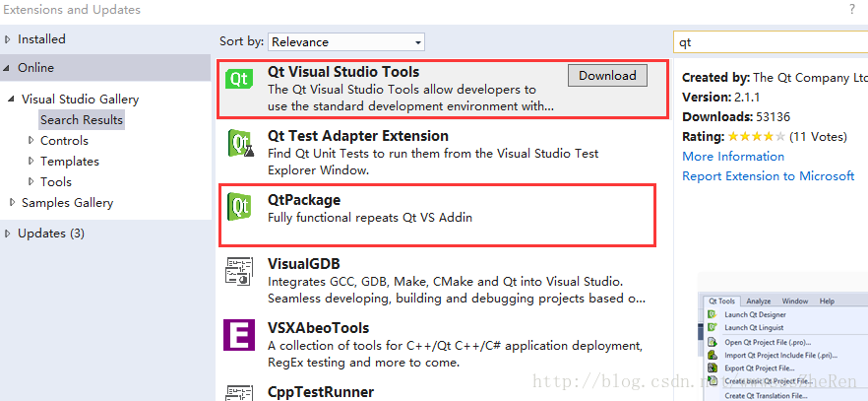868x401 pixels.
Task: Select the Tools tree item
Action: 56,181
